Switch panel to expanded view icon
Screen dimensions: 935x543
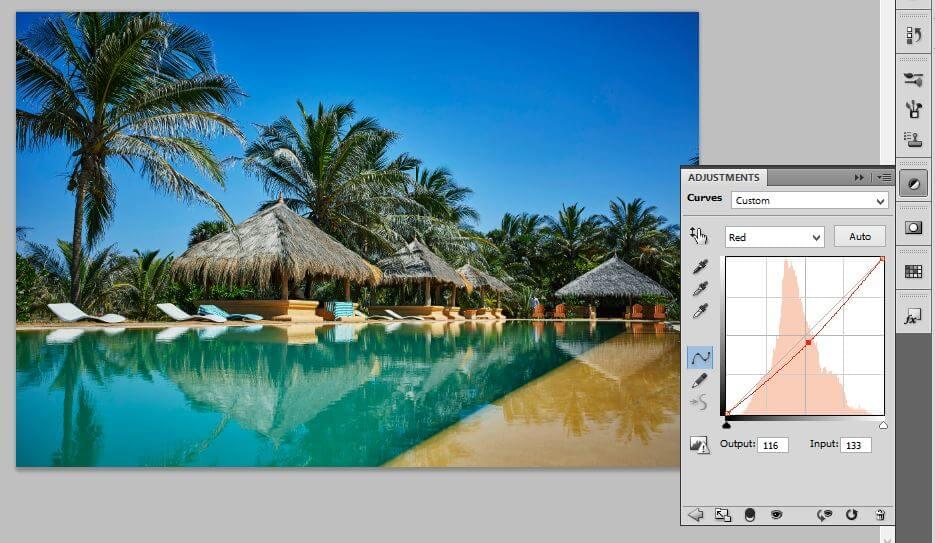click(x=722, y=515)
